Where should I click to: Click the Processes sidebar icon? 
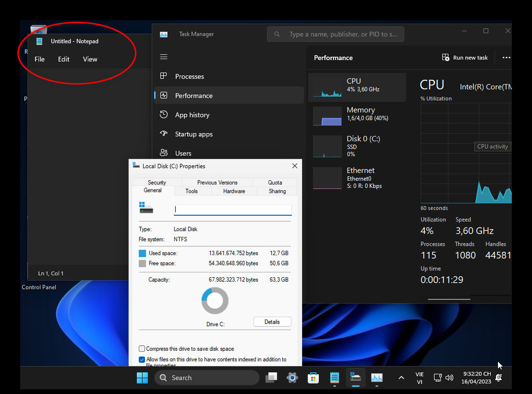click(x=163, y=76)
